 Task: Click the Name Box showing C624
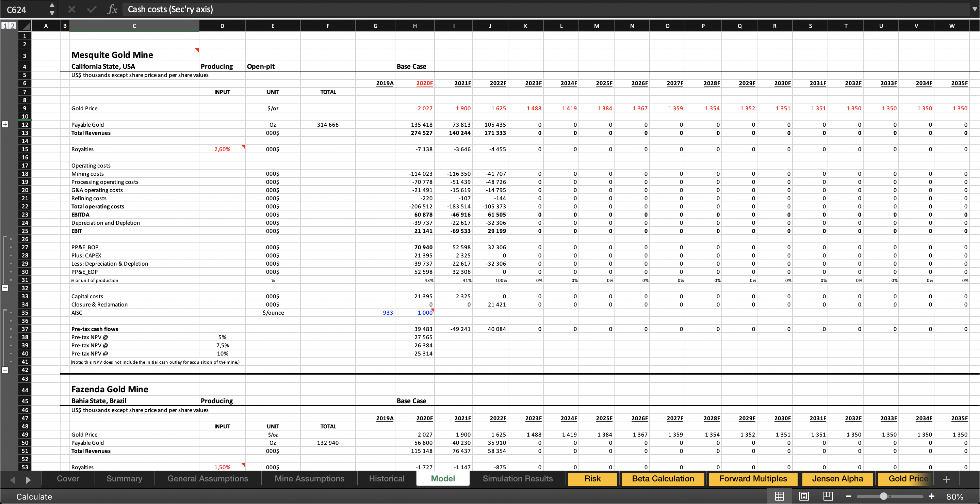pos(24,10)
